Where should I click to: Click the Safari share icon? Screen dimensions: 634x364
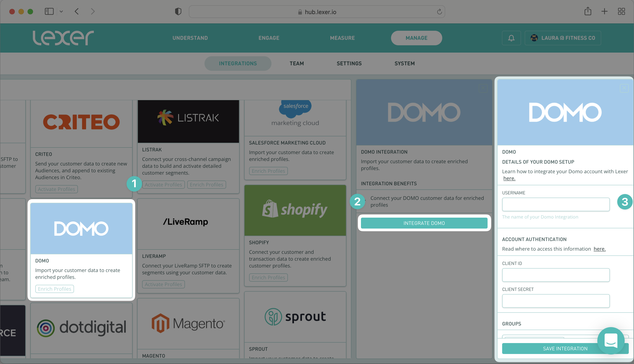pos(588,11)
